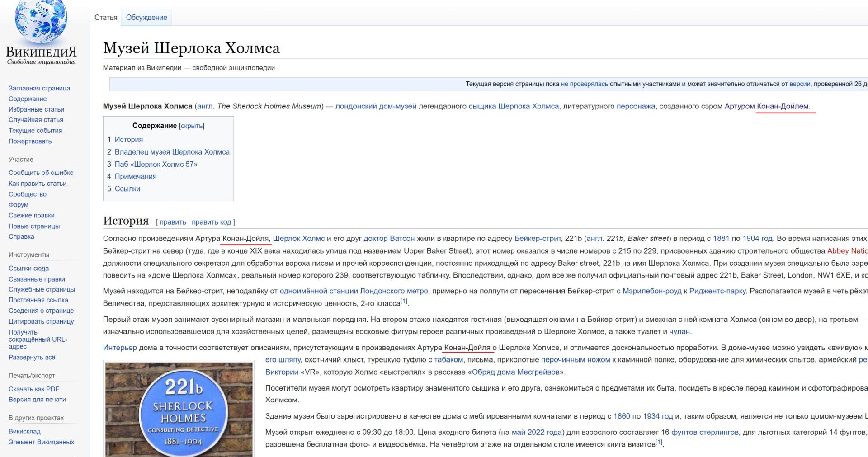Open the Статья tab
868x457 pixels.
tap(106, 18)
